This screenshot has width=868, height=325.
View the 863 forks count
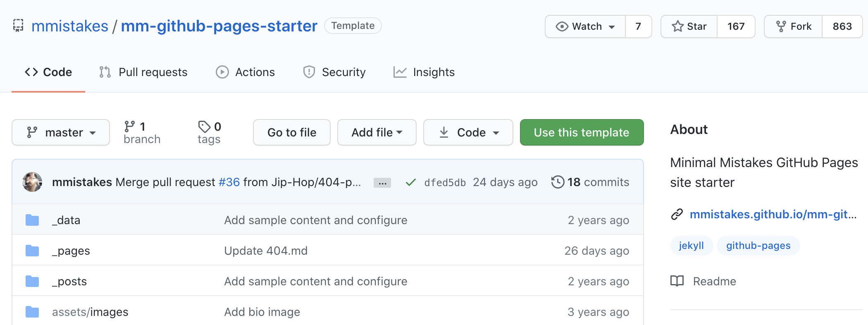coord(842,26)
